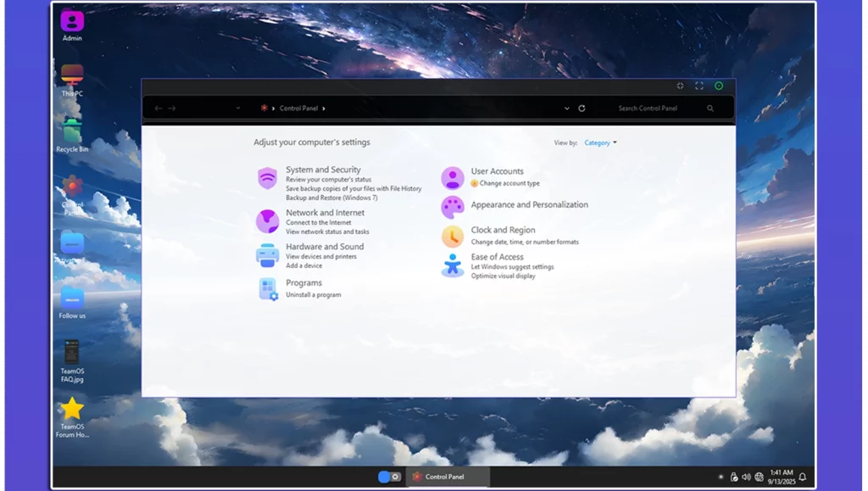Expand the address bar history dropdown
This screenshot has height=491, width=868.
(x=567, y=109)
